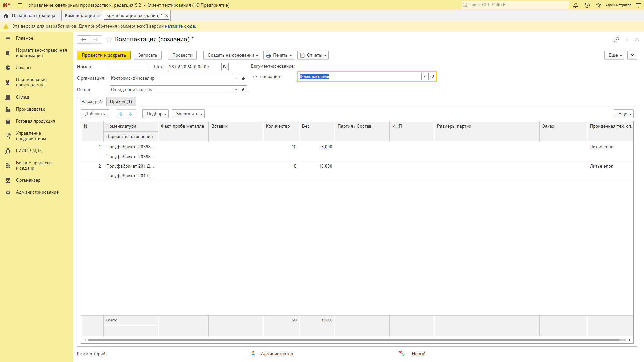Navigate forward with the right arrow button
Screen dimensions: 644x362
coord(96,39)
